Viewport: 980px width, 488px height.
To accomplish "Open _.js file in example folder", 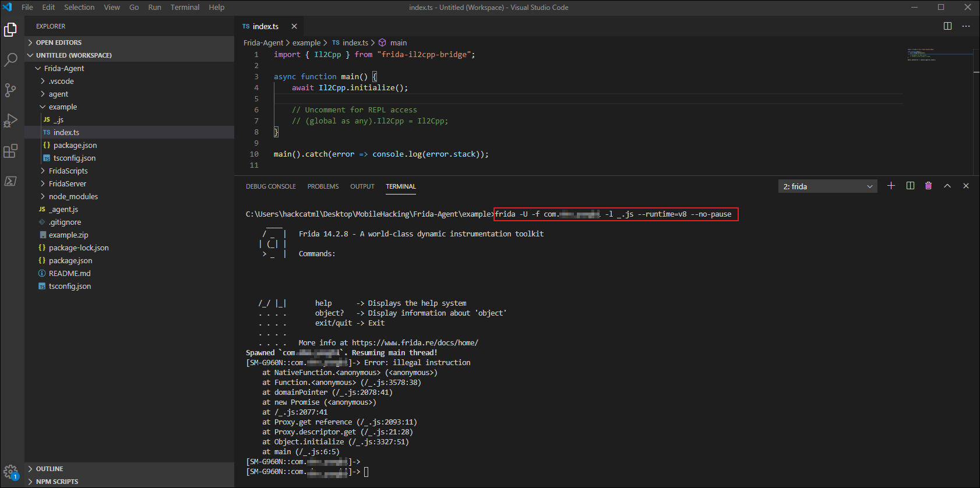I will click(129, 119).
